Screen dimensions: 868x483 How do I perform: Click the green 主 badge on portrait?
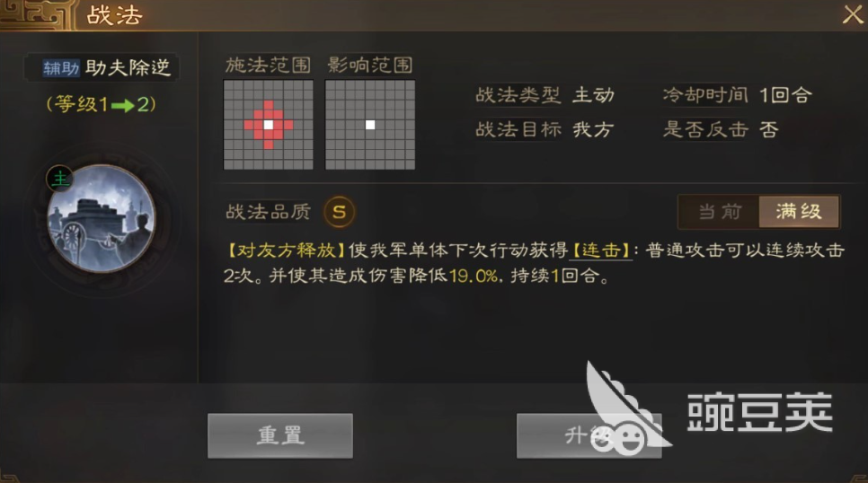(x=60, y=178)
